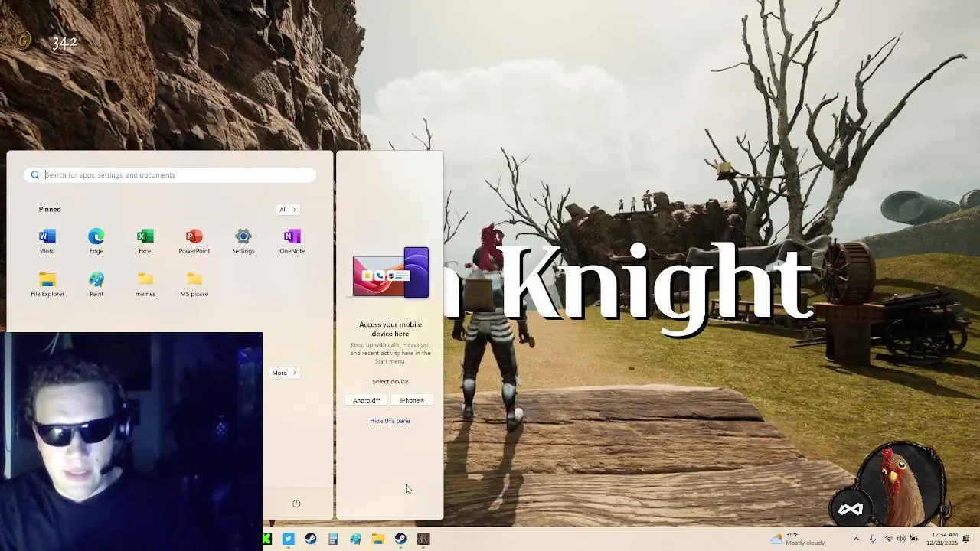980x551 pixels.
Task: Click the search magnifier icon
Action: click(x=34, y=175)
